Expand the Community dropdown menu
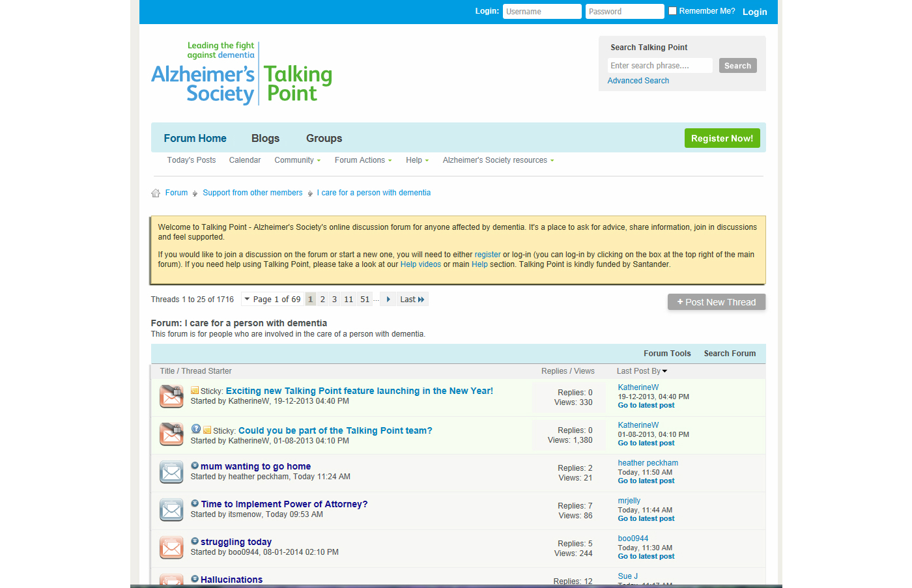This screenshot has height=588, width=912. 297,160
